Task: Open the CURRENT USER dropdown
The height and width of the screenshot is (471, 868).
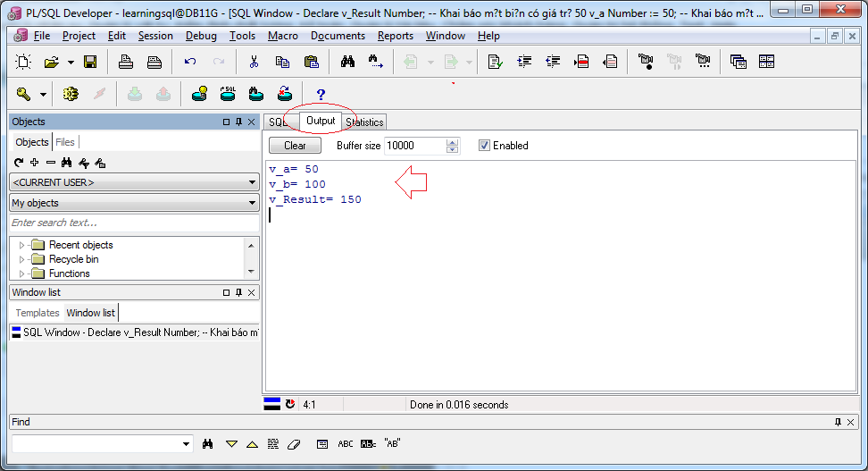Action: [x=135, y=182]
